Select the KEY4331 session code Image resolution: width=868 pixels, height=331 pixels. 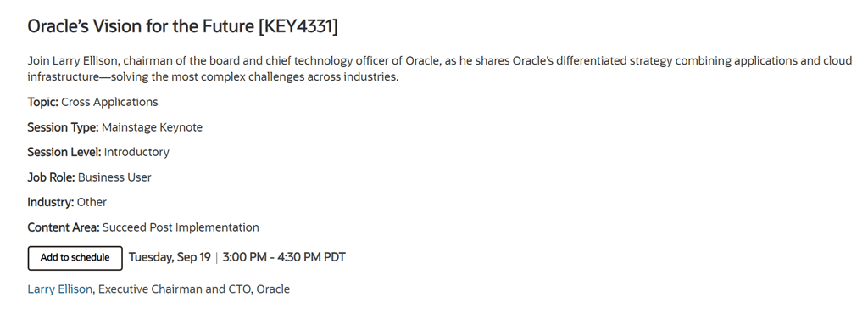(x=298, y=26)
